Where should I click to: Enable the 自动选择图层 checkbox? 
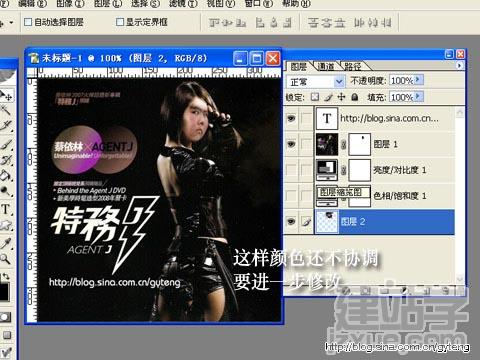coord(28,22)
